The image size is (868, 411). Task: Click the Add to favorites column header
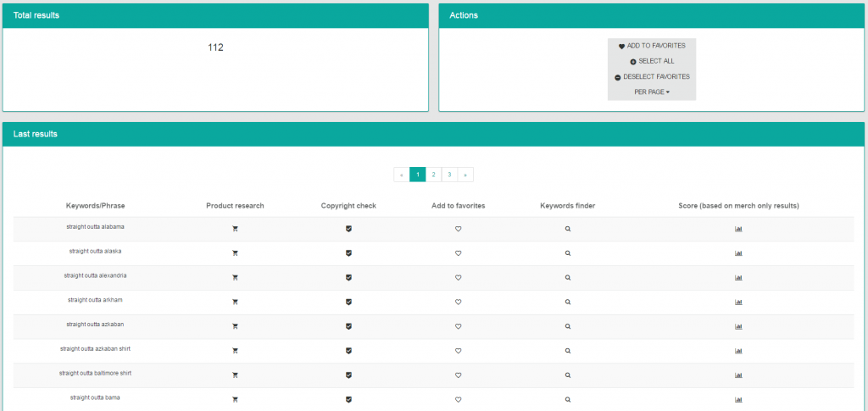(458, 206)
